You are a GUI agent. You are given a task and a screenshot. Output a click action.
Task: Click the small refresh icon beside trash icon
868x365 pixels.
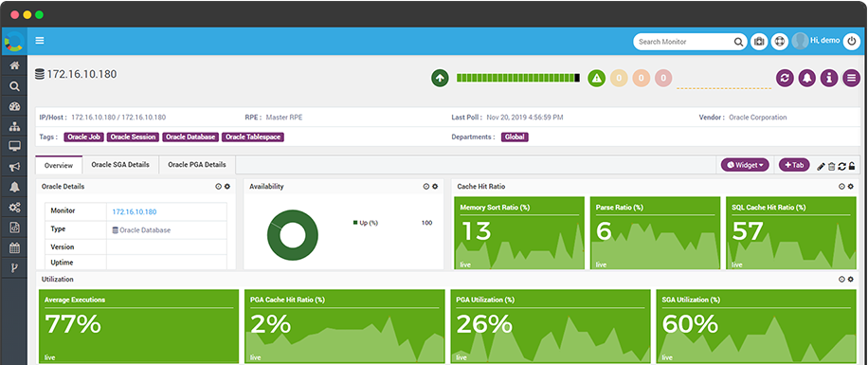tap(842, 166)
